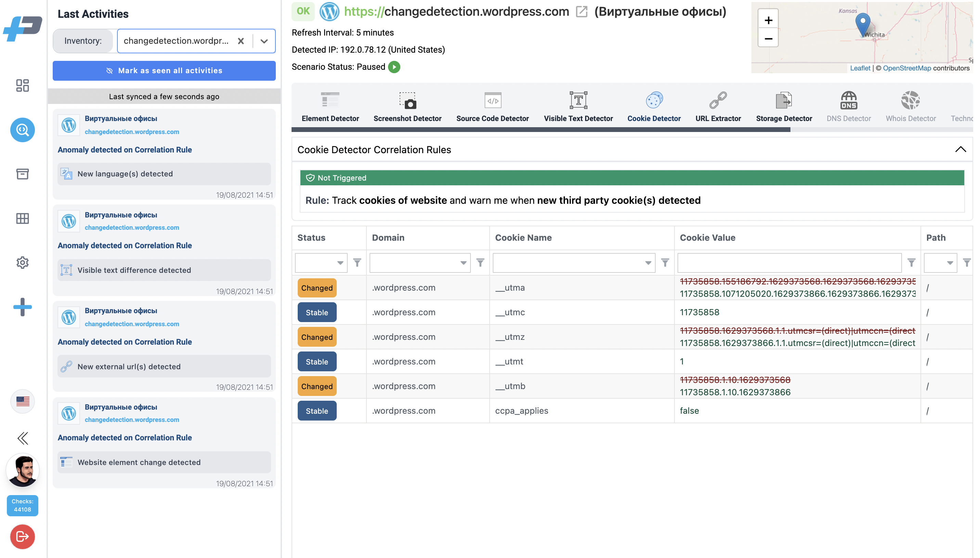The width and height of the screenshot is (980, 558).
Task: Click the blue plus add icon
Action: click(22, 307)
